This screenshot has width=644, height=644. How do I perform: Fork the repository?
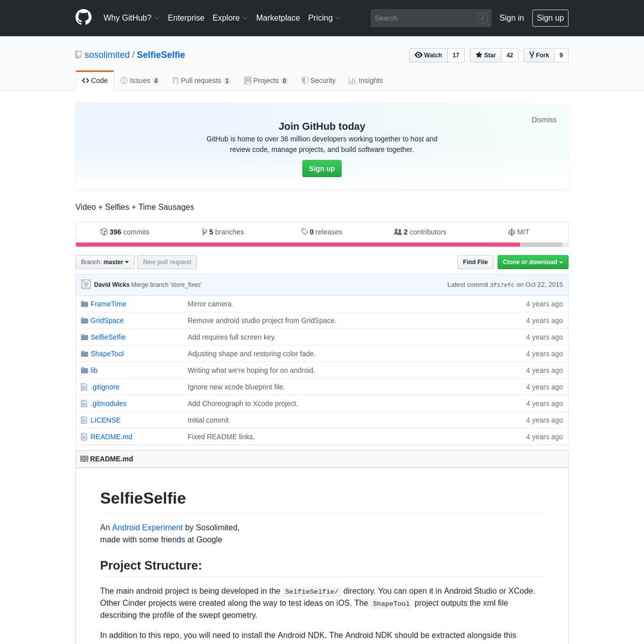(539, 55)
